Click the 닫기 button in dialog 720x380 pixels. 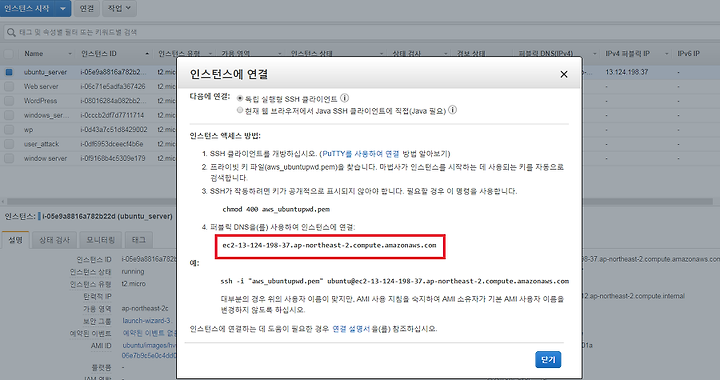click(x=548, y=360)
